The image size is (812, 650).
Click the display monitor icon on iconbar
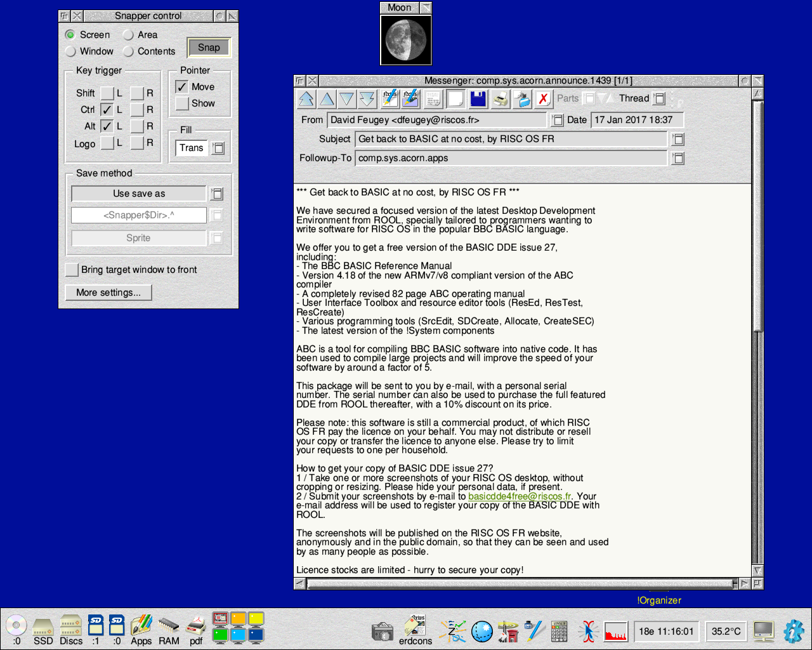[764, 631]
